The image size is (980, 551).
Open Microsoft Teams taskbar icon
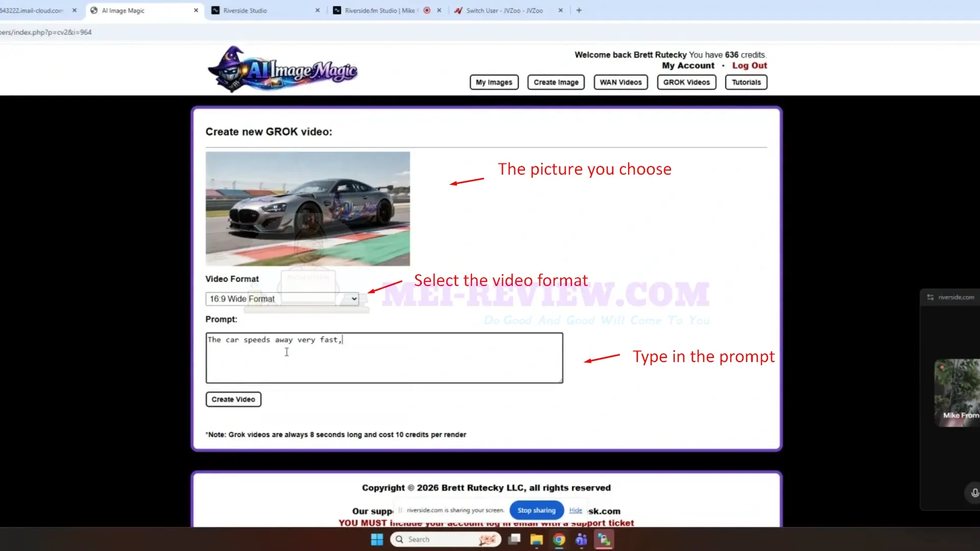pyautogui.click(x=581, y=539)
